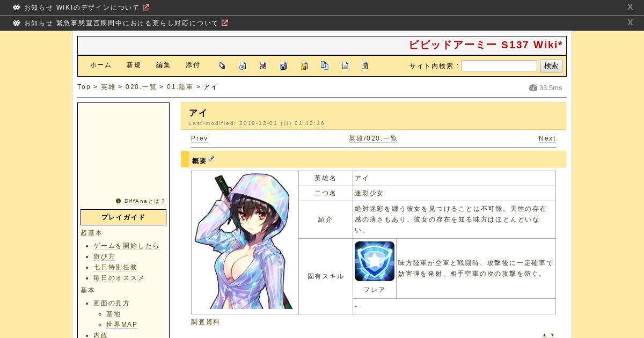Click the external link icon after WIKIのデザインについて
This screenshot has height=338, width=644.
pyautogui.click(x=146, y=8)
